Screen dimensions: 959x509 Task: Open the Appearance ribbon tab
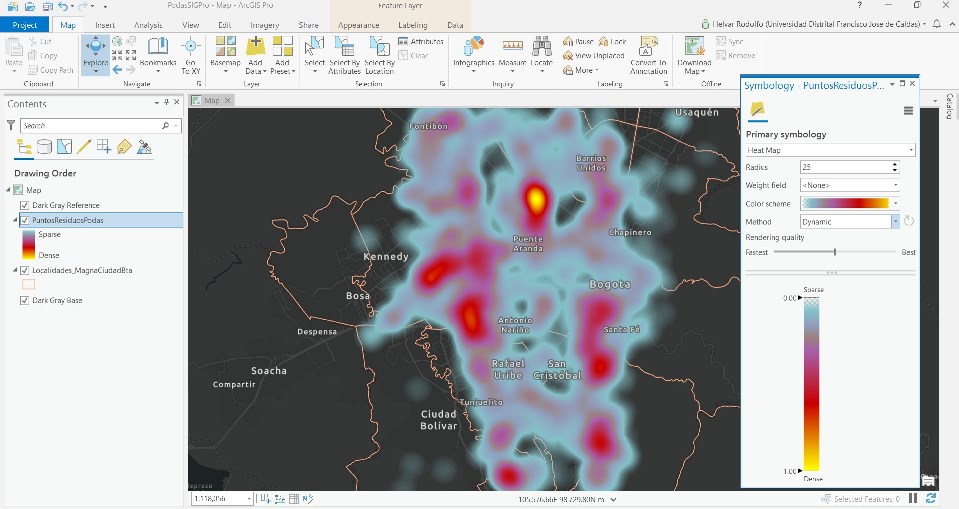pos(358,24)
